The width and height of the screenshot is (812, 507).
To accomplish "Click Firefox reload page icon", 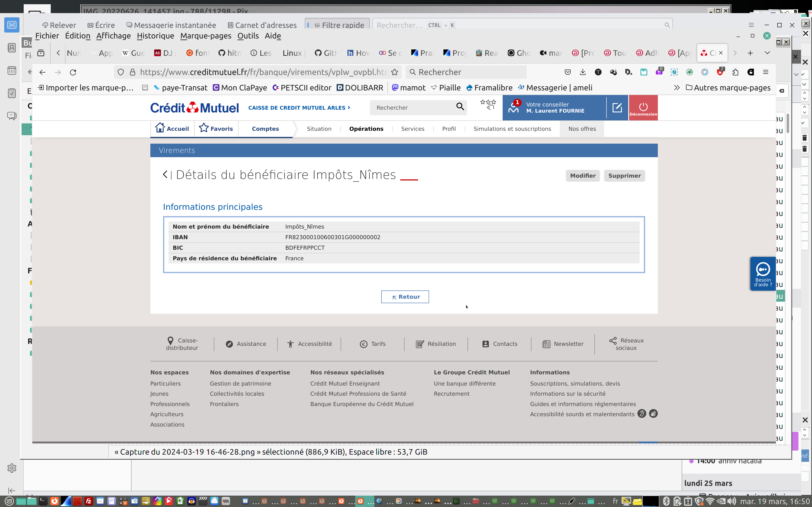I will (x=73, y=72).
